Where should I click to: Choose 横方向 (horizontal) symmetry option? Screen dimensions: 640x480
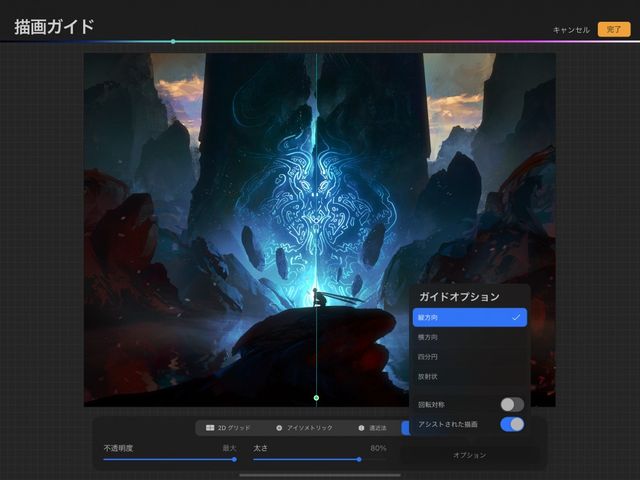[x=469, y=337]
